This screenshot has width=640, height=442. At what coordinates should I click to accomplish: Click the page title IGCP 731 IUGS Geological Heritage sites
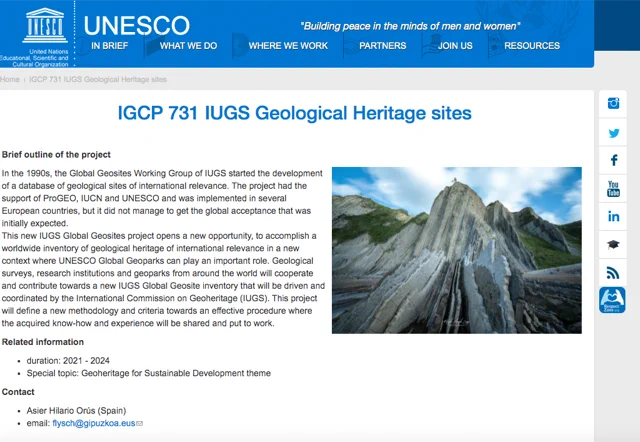(294, 113)
